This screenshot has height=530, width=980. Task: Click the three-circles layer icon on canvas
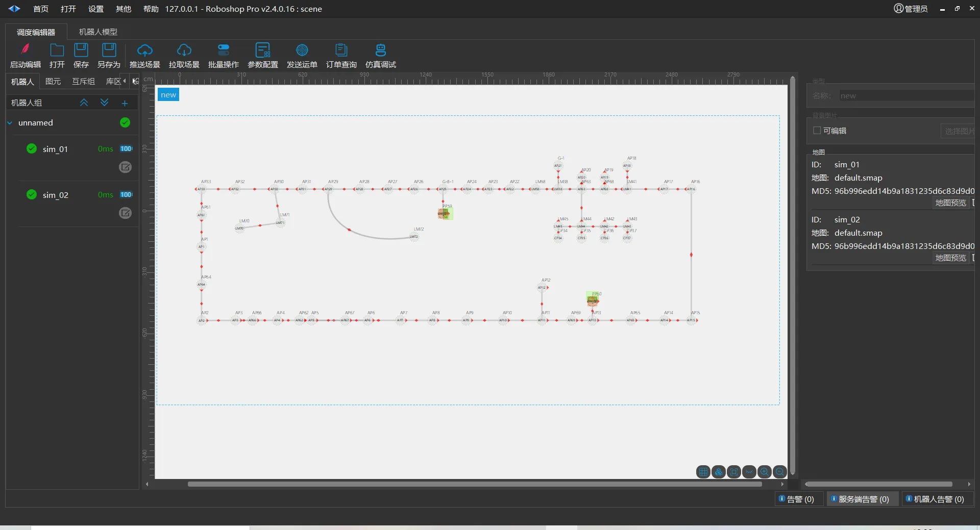(x=719, y=472)
